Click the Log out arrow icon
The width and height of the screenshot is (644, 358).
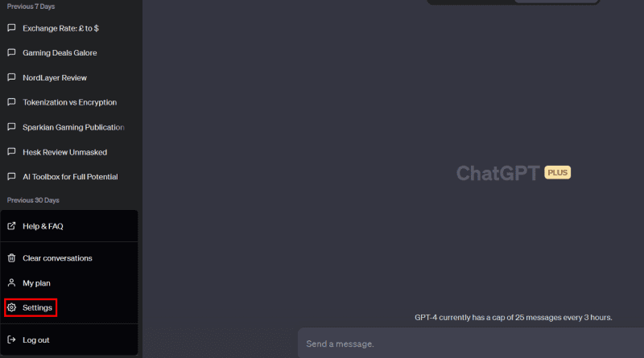tap(11, 339)
